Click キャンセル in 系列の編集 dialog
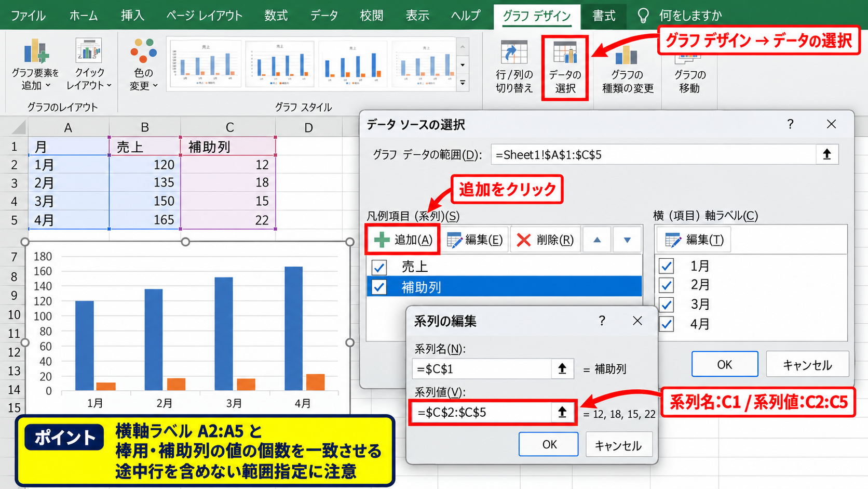The height and width of the screenshot is (489, 868). (618, 445)
